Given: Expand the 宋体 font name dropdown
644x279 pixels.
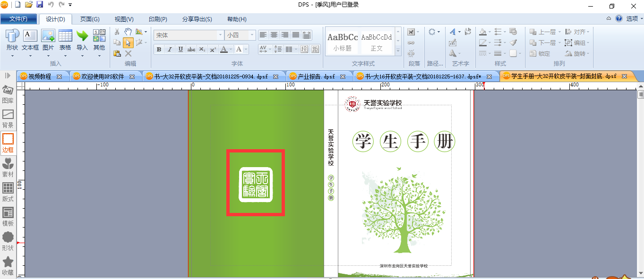Looking at the screenshot, I should tap(220, 35).
